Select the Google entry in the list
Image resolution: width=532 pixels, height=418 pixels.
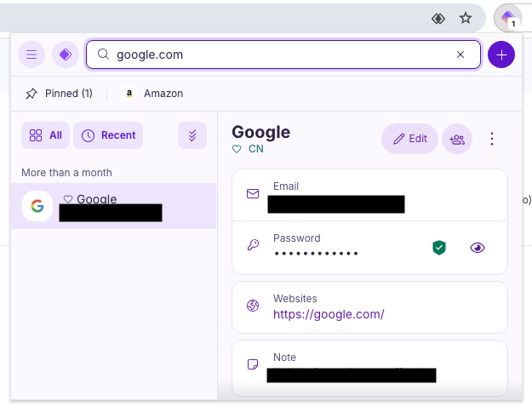pos(114,206)
